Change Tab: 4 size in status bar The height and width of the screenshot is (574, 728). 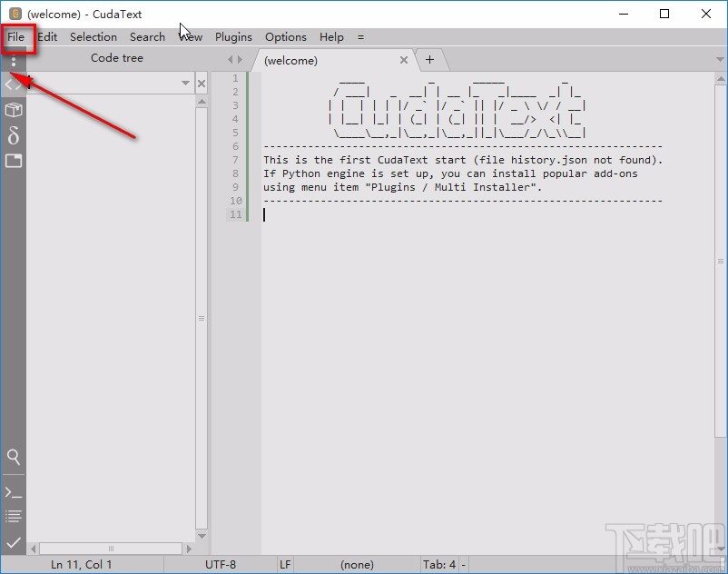[439, 565]
